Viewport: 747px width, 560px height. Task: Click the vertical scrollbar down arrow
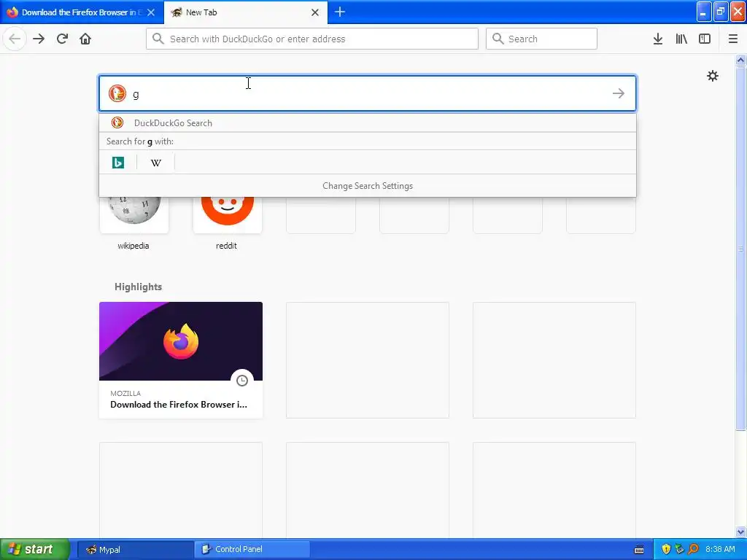[x=740, y=532]
